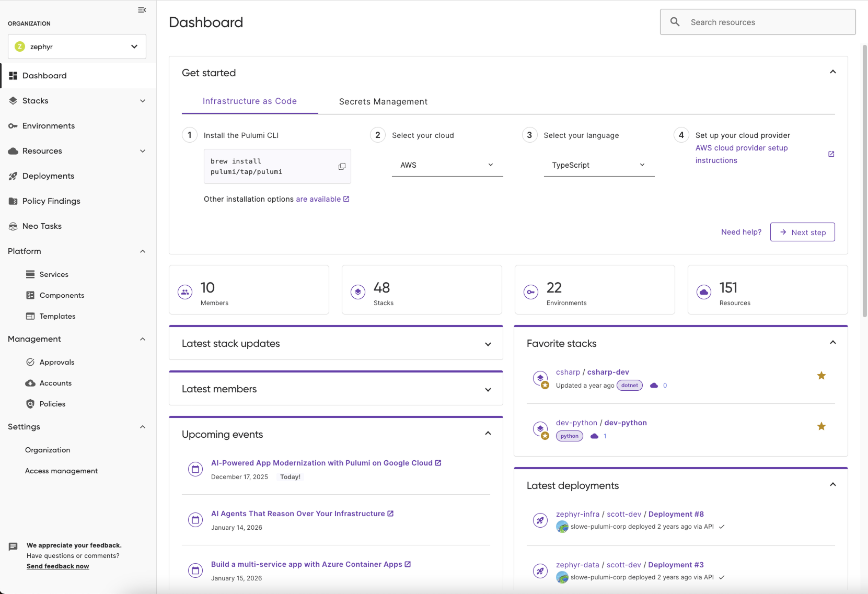Collapse the Latest deployments panel
868x594 pixels.
pyautogui.click(x=833, y=485)
